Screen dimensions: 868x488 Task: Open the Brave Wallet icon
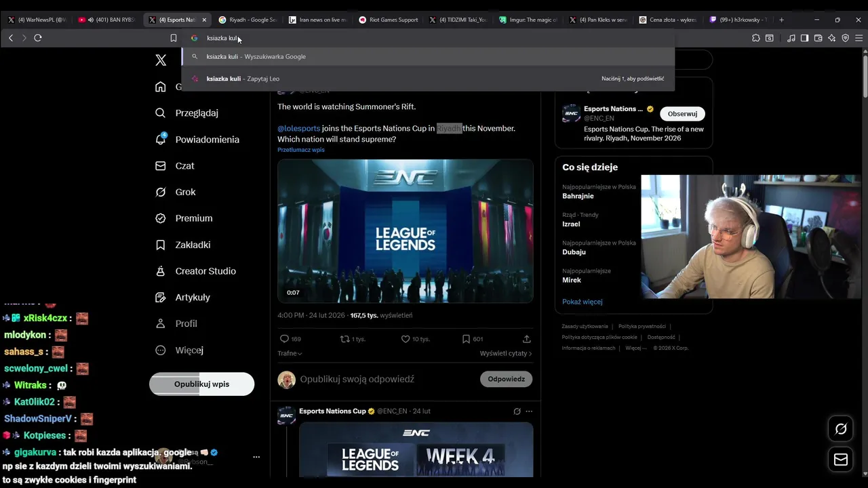[818, 38]
